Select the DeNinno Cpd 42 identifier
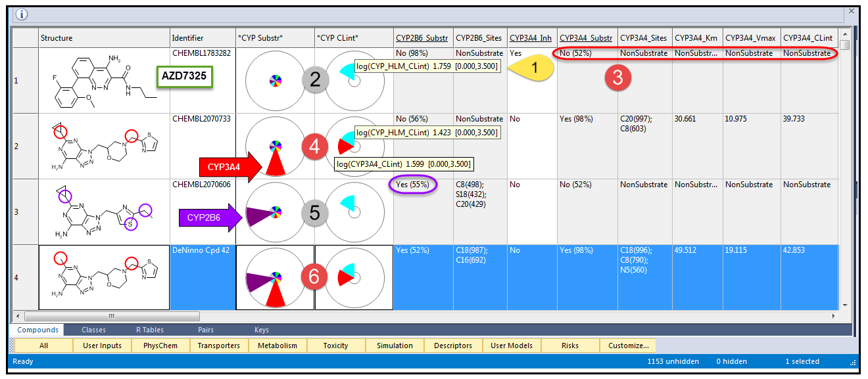 203,277
